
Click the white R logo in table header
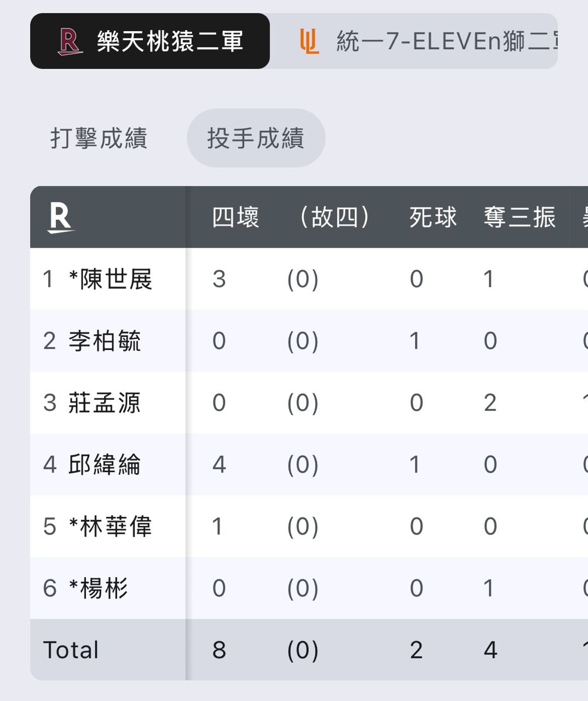[x=60, y=217]
